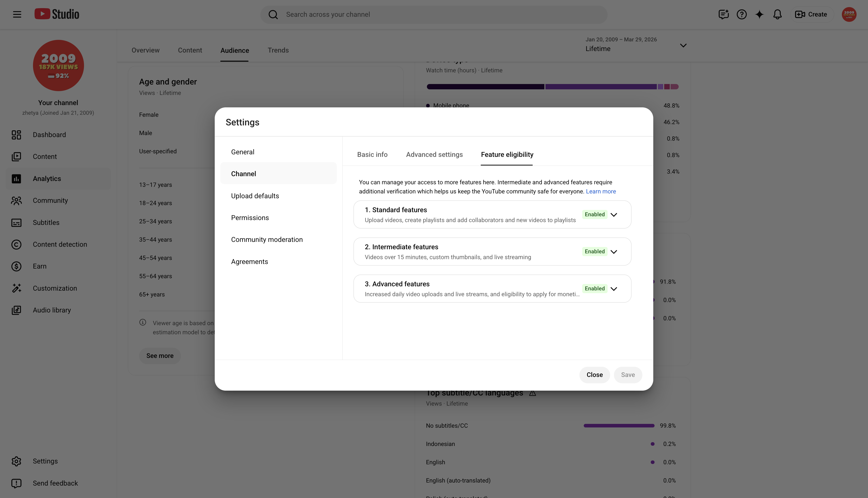Click the YouTube Studio logo
This screenshot has width=868, height=498.
click(57, 14)
